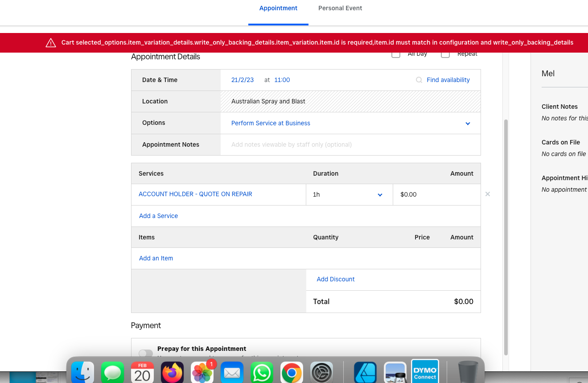The image size is (588, 383).
Task: Open the 1h duration dropdown
Action: point(380,195)
